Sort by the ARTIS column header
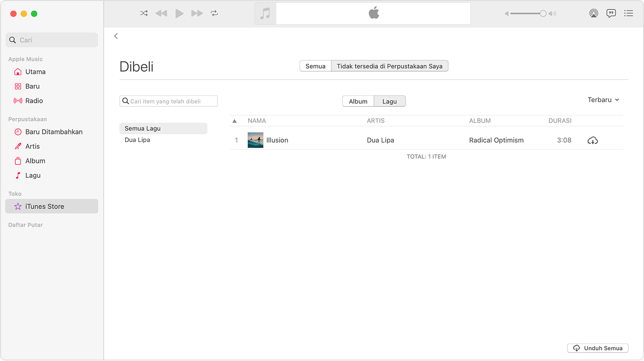 (x=376, y=121)
